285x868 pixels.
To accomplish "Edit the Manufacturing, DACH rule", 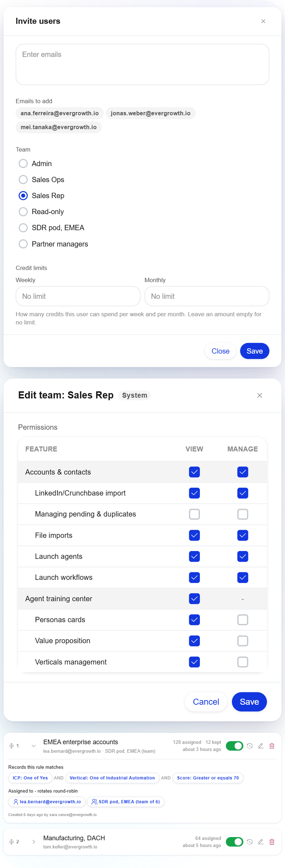I will [x=261, y=842].
